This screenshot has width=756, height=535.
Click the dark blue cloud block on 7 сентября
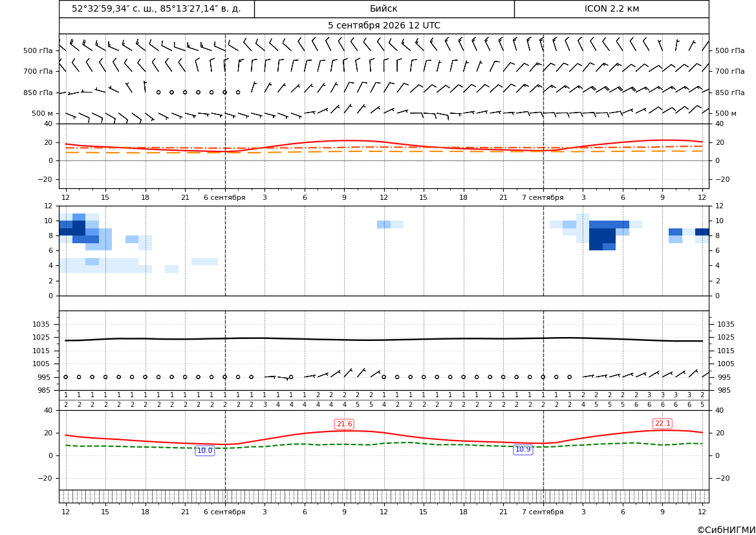[x=602, y=236]
